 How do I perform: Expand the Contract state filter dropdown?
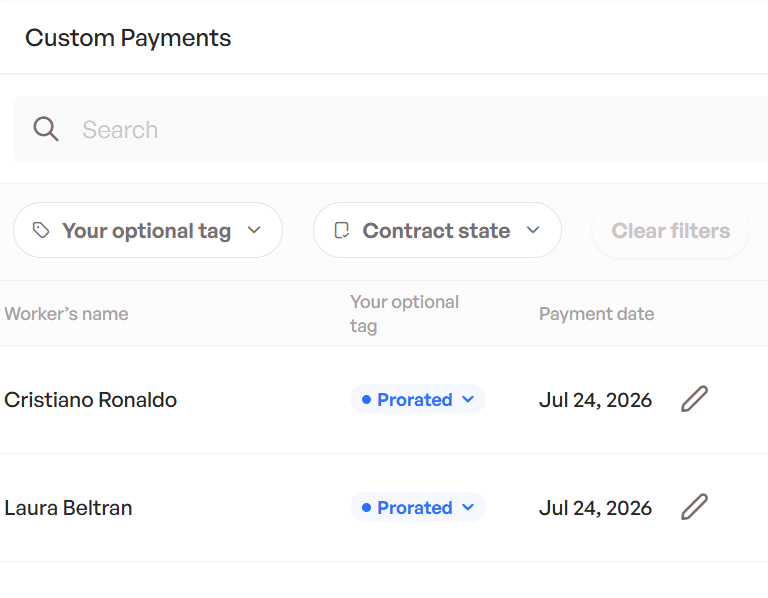click(x=437, y=230)
